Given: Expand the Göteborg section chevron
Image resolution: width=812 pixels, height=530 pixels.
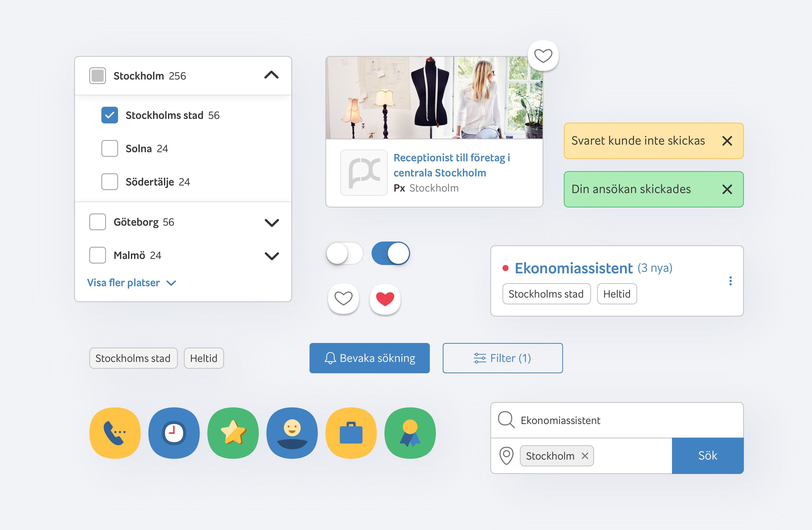Looking at the screenshot, I should 272,223.
